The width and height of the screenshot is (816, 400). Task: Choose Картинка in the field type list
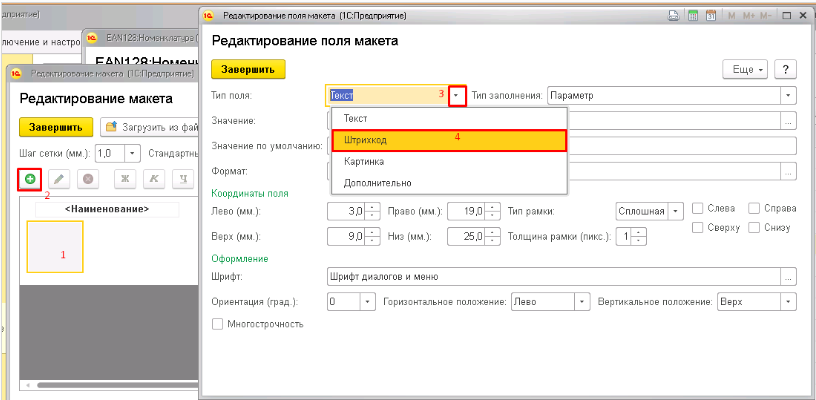click(x=449, y=161)
